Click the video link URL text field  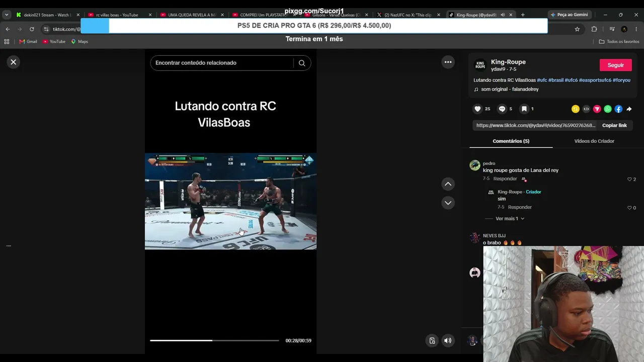(536, 125)
